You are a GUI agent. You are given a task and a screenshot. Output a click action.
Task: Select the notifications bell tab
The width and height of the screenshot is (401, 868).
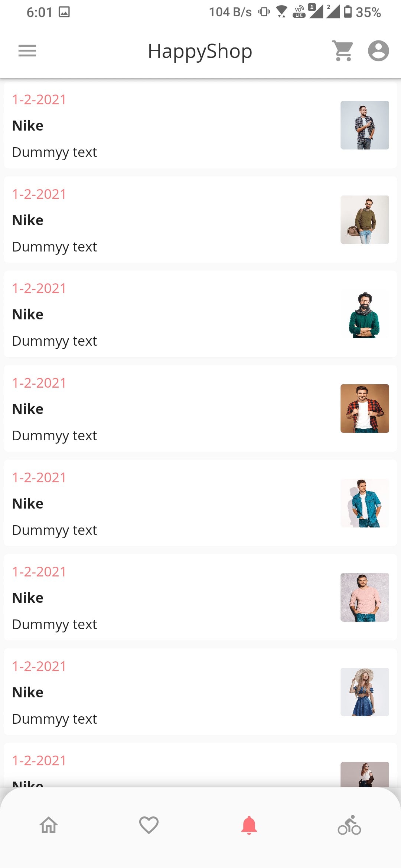[249, 825]
